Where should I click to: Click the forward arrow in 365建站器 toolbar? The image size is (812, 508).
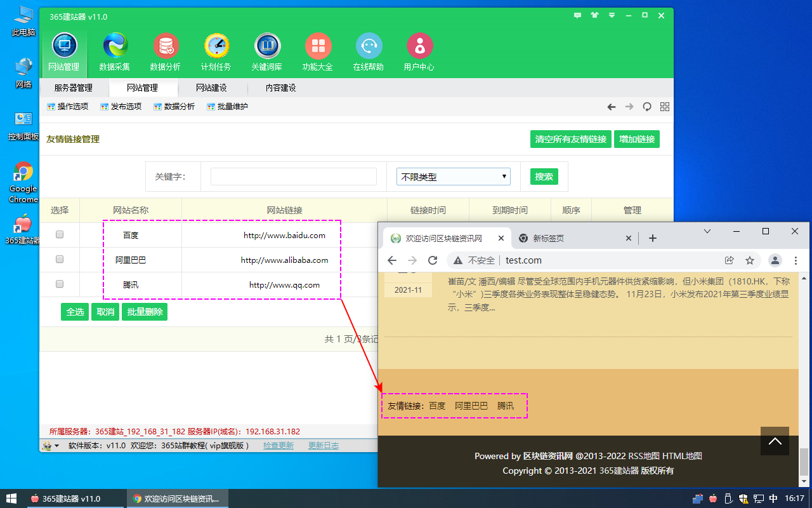pyautogui.click(x=629, y=107)
